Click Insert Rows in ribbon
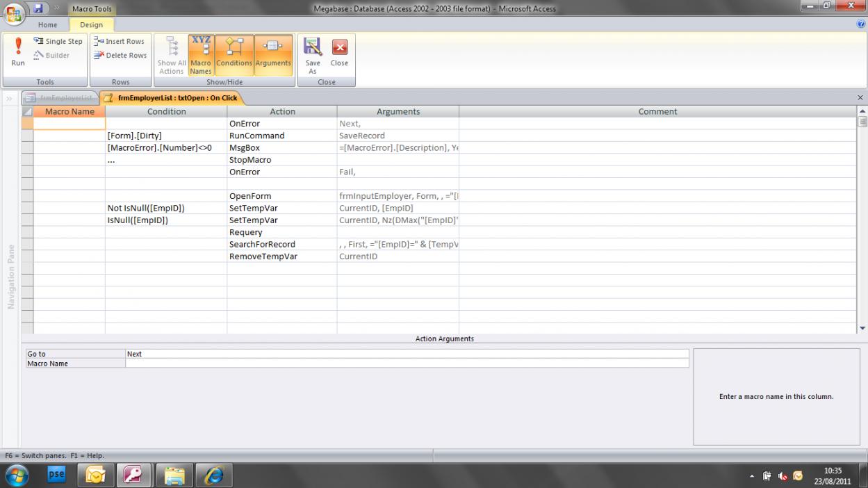 coord(119,41)
